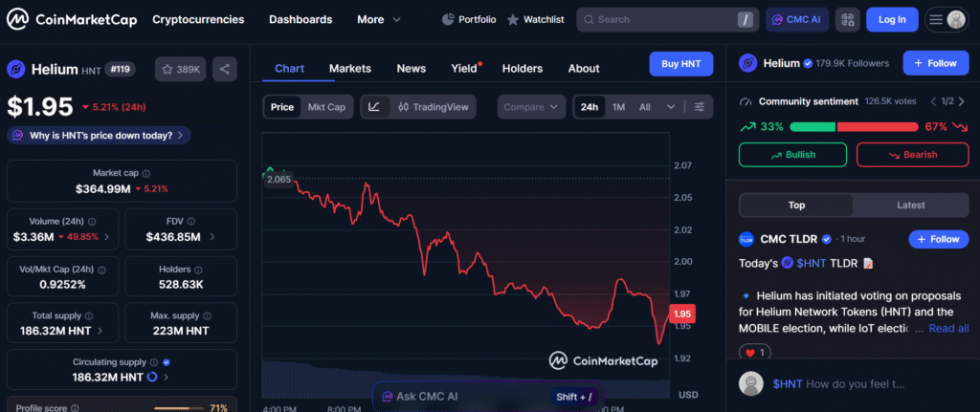
Task: Open the Dashboards menu
Action: pos(301,19)
